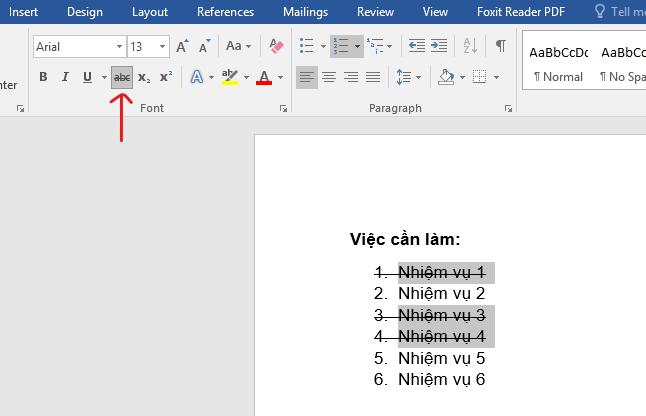The height and width of the screenshot is (416, 646).
Task: Open the Font size dropdown arrow
Action: point(162,46)
